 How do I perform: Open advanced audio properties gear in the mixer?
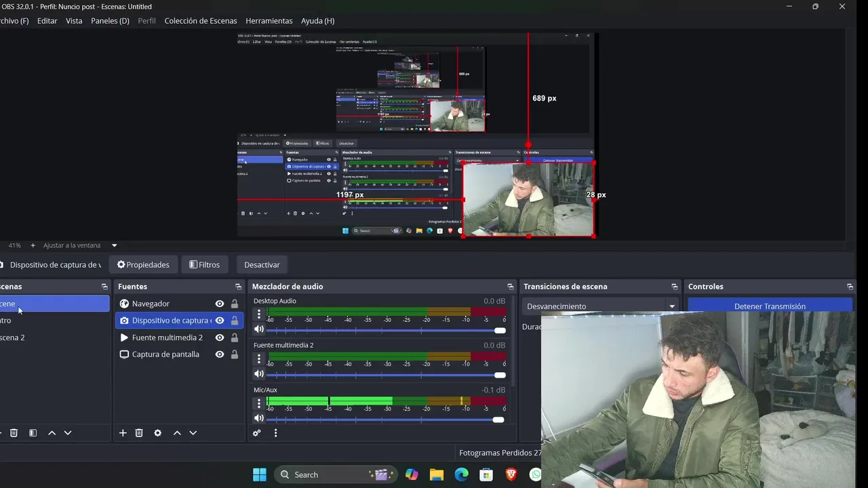pos(257,433)
